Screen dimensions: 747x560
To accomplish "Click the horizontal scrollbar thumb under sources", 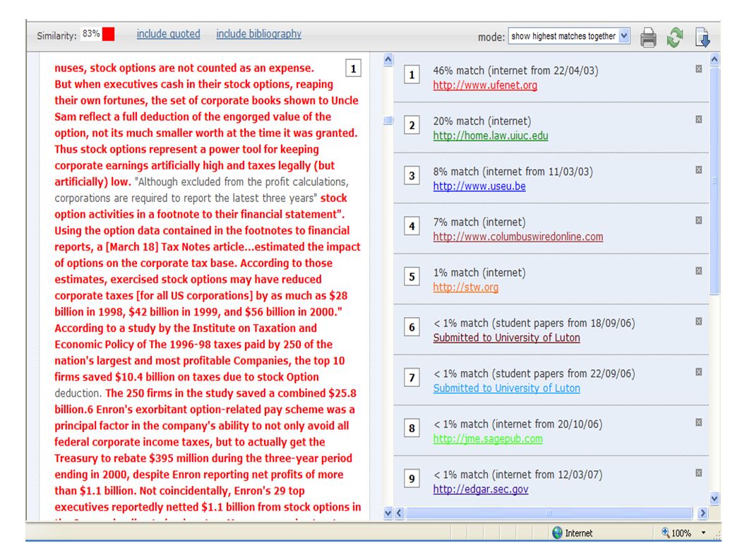I will (549, 513).
